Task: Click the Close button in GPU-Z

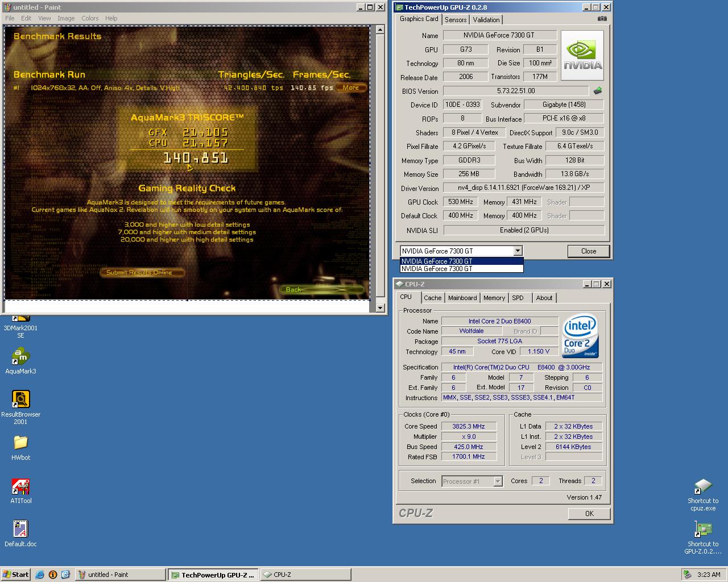Action: (589, 251)
